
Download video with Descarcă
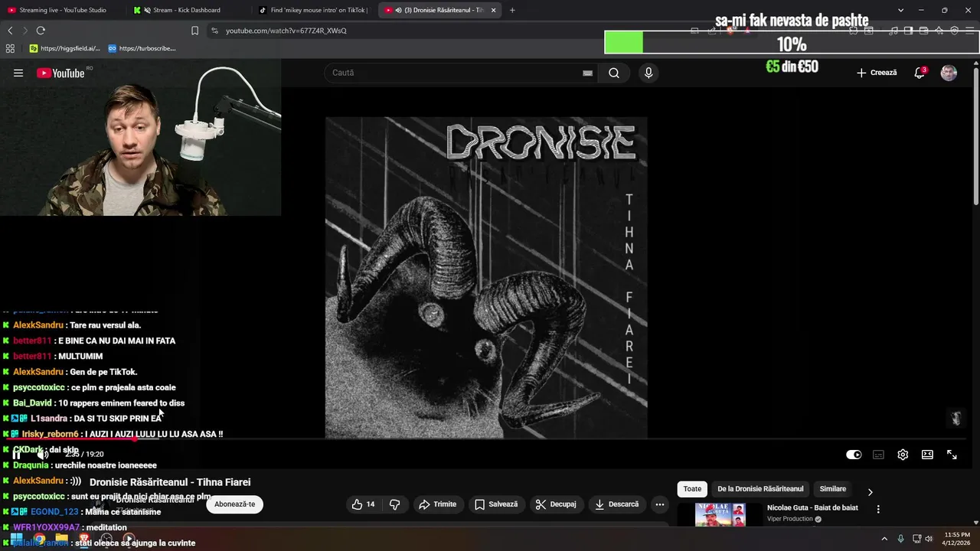pos(617,504)
